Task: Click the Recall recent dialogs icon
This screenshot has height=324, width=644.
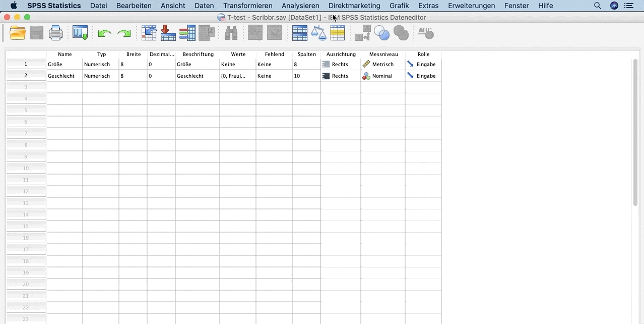Action: [x=80, y=33]
